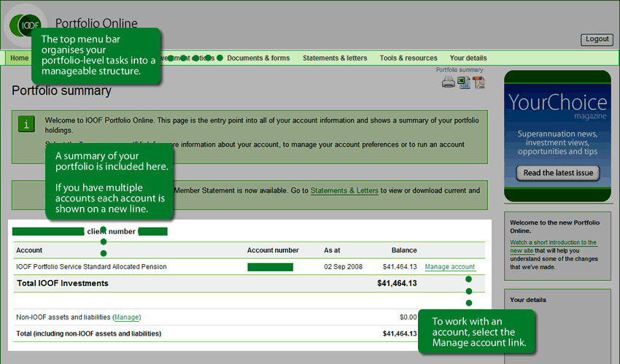Image resolution: width=620 pixels, height=364 pixels.
Task: Click the Portfolio summary page heading
Action: (61, 90)
